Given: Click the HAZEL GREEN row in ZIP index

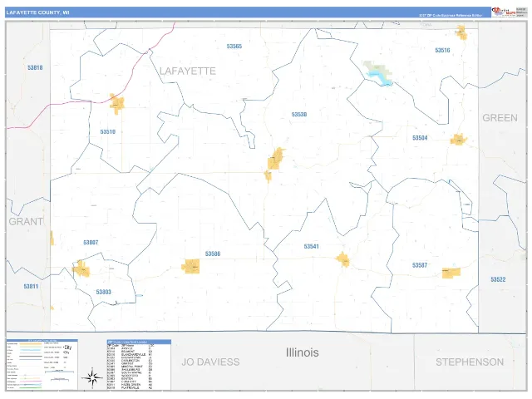Looking at the screenshot, I should [x=130, y=385].
